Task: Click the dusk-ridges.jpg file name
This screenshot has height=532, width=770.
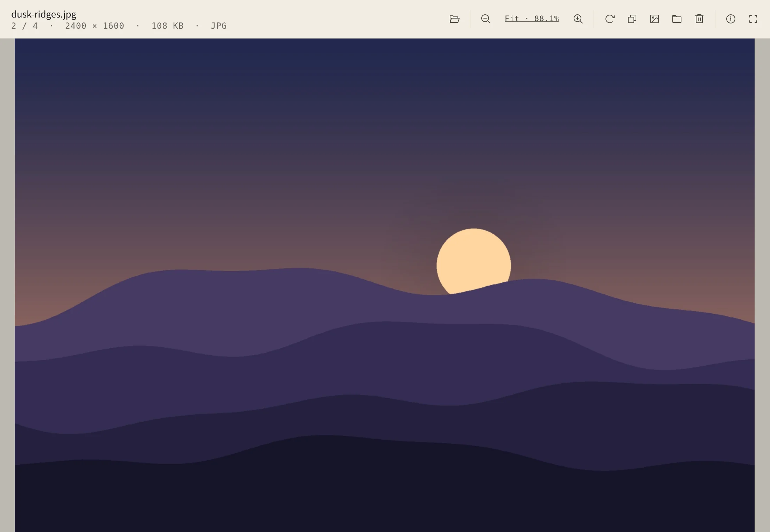Action: [44, 14]
